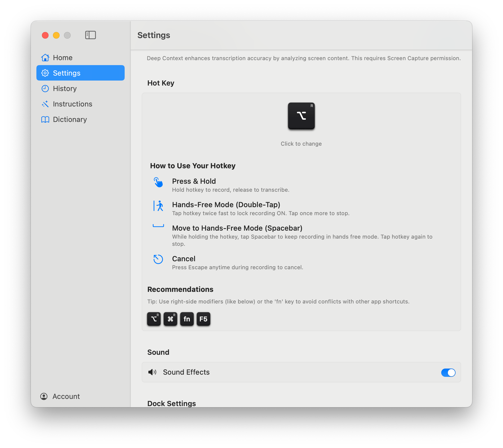The width and height of the screenshot is (503, 448).
Task: Click the spacebar icon for Hands-Free Mode
Action: [x=158, y=226]
